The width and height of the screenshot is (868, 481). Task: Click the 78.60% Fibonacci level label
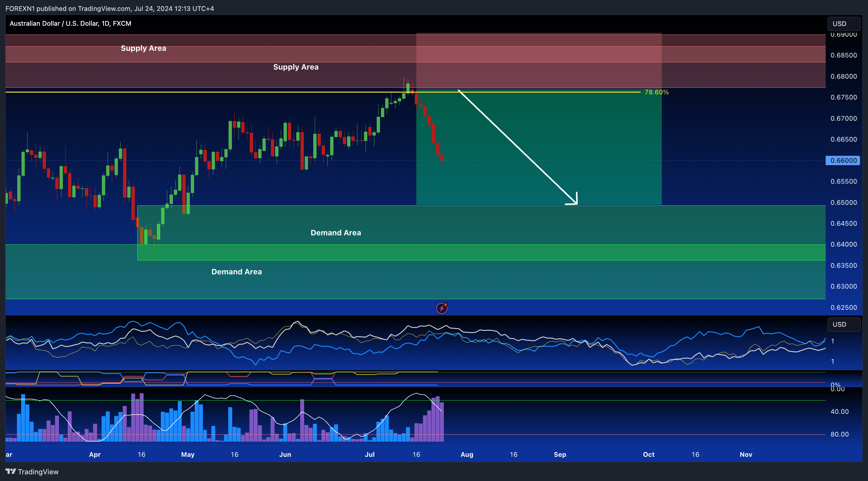[x=656, y=92]
